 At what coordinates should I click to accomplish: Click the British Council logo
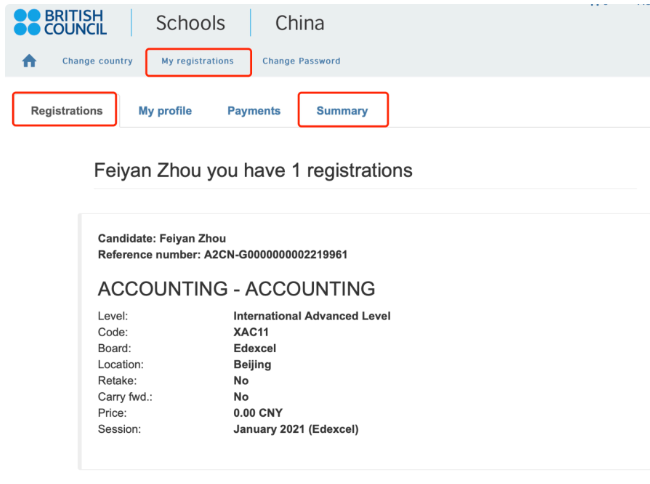tap(61, 22)
